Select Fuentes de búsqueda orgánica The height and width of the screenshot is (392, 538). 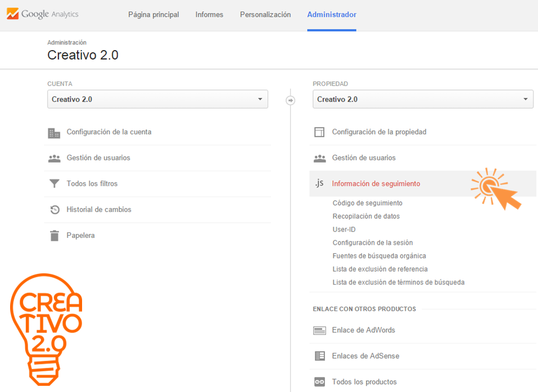(x=379, y=256)
